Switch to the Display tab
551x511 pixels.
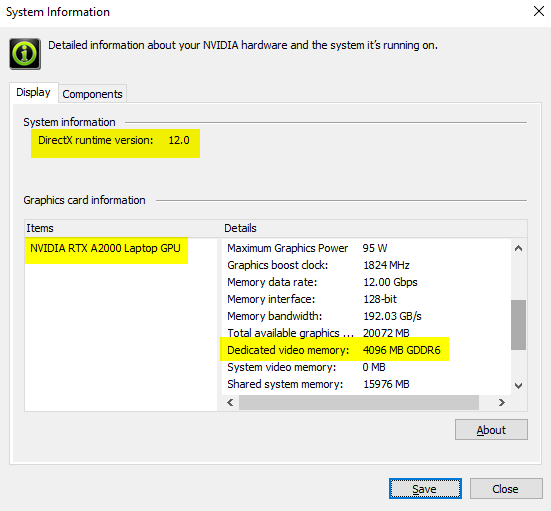(33, 92)
